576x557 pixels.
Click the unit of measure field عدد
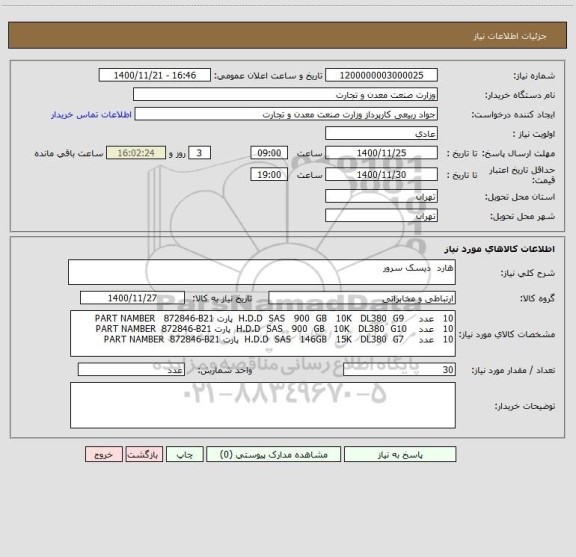coord(131,369)
